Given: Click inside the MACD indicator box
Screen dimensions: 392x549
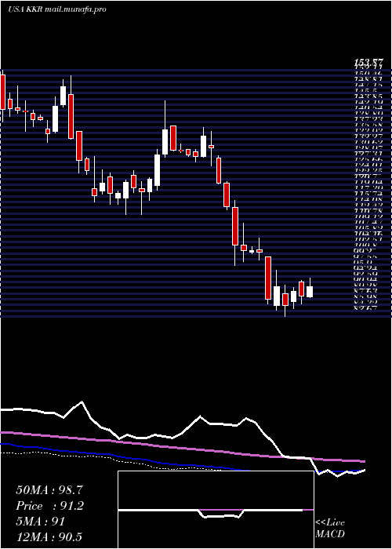Looking at the screenshot, I should point(216,510).
